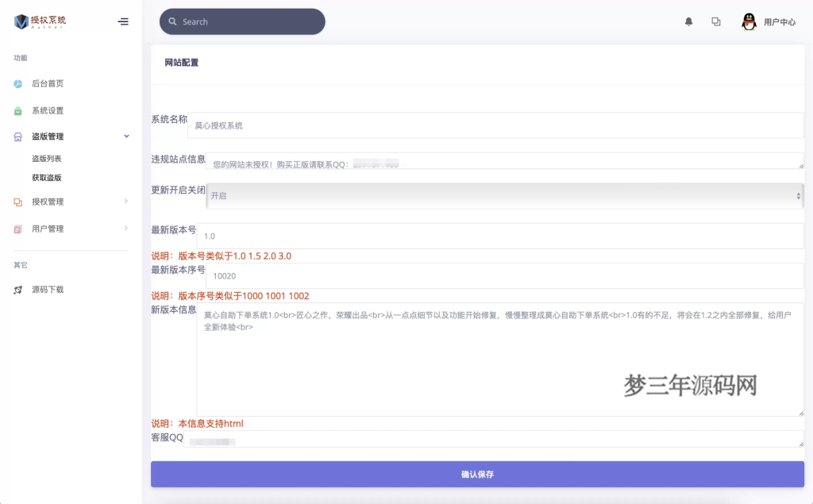Click the green 系统设置 icon
This screenshot has height=504, width=813.
pyautogui.click(x=17, y=110)
